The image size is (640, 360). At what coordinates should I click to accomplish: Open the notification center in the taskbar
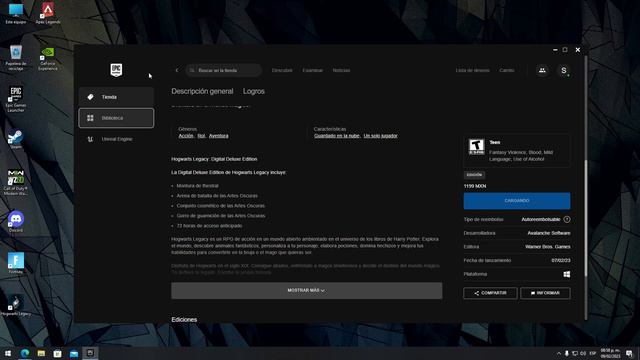[x=629, y=353]
